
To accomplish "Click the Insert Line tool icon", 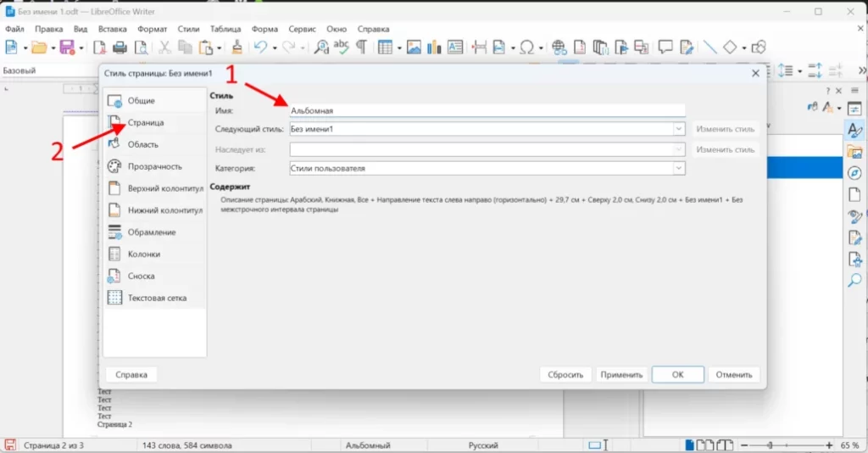I will pyautogui.click(x=709, y=48).
